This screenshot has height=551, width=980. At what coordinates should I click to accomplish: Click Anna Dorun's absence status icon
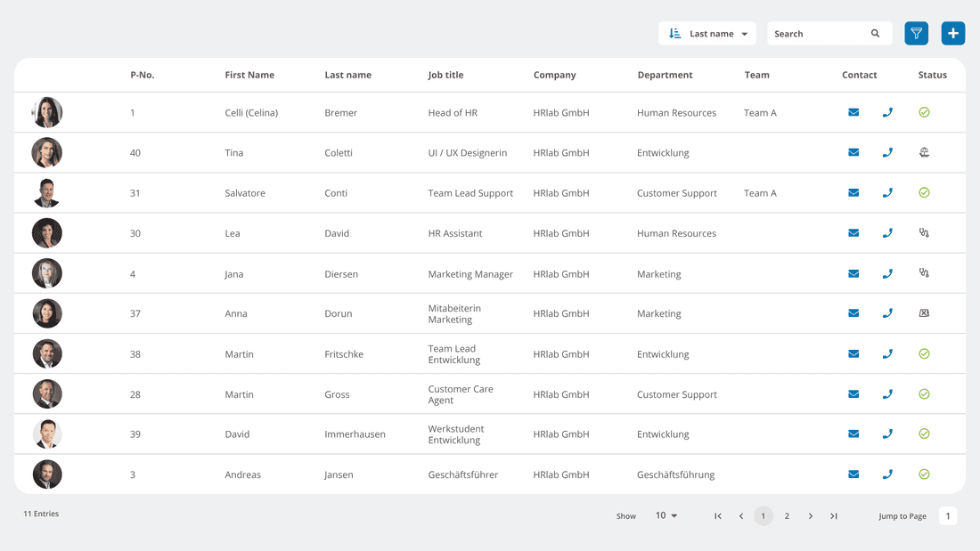924,313
